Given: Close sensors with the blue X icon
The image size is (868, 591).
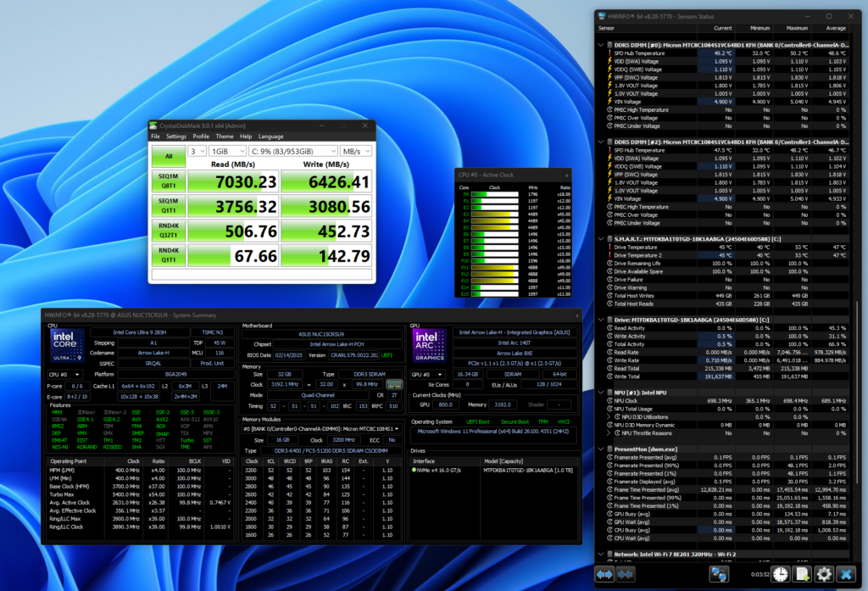Looking at the screenshot, I should click(x=846, y=574).
